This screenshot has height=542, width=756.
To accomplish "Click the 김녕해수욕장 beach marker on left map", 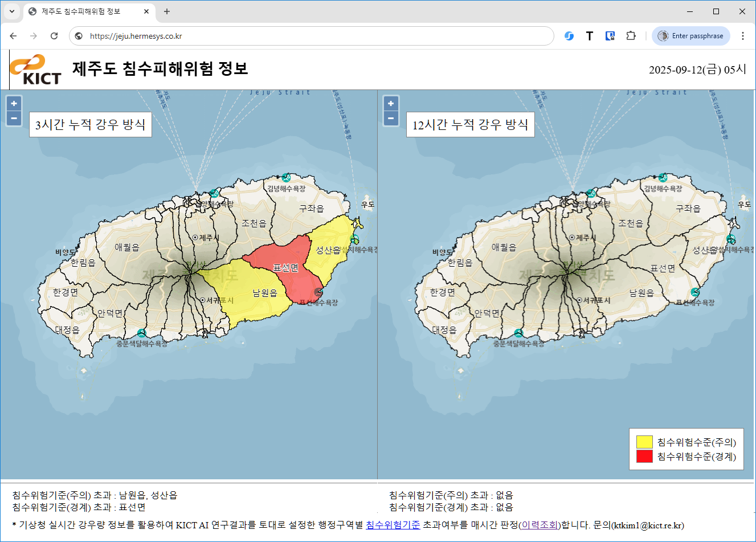I will pos(286,178).
